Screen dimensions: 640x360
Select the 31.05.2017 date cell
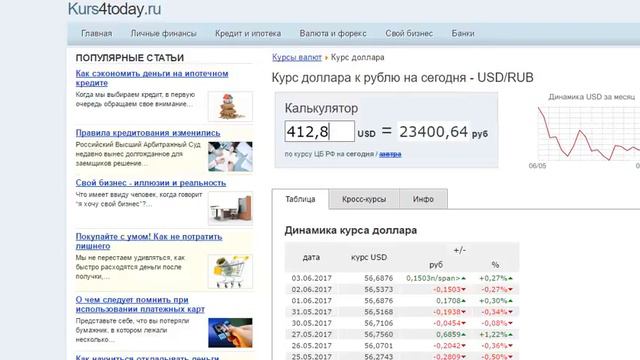click(311, 312)
